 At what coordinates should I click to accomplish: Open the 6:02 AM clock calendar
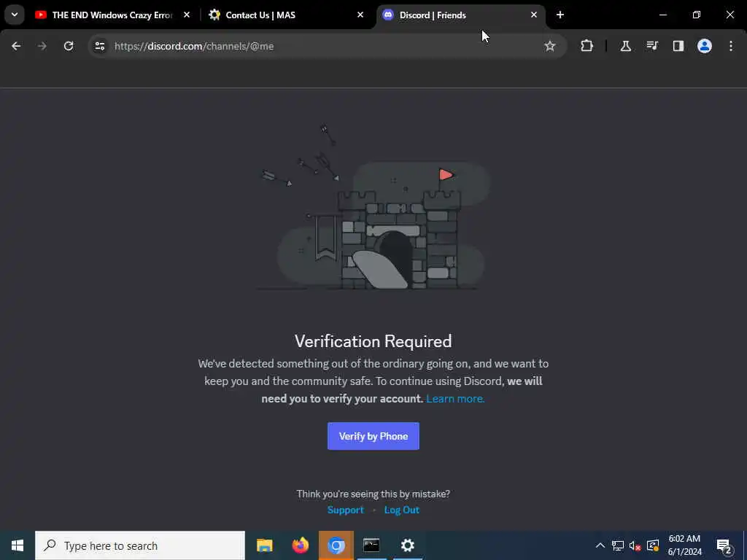(684, 545)
